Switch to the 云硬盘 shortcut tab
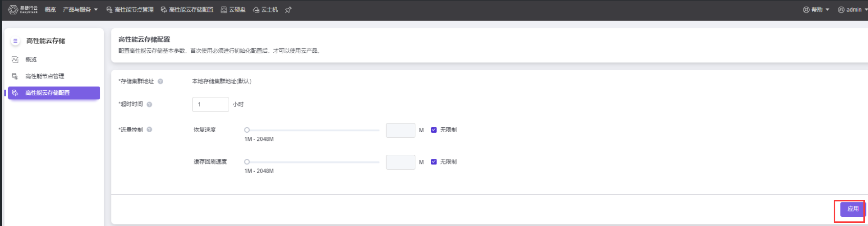The width and height of the screenshot is (868, 226). click(x=233, y=10)
